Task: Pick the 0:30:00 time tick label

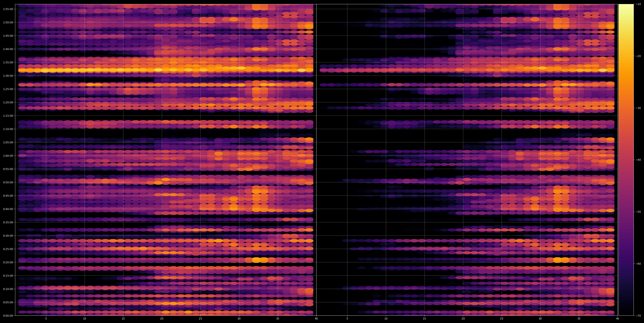Action: click(8, 235)
